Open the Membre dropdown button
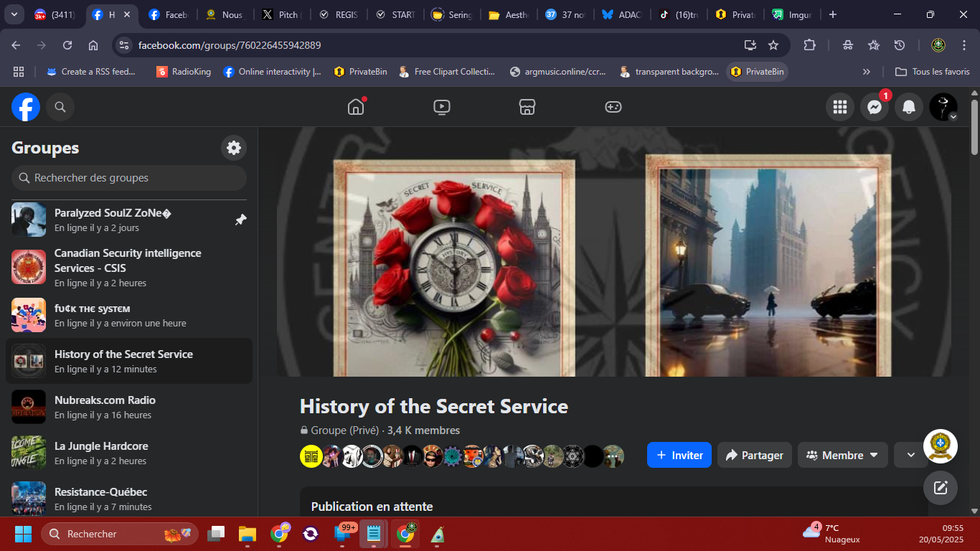 tap(842, 455)
